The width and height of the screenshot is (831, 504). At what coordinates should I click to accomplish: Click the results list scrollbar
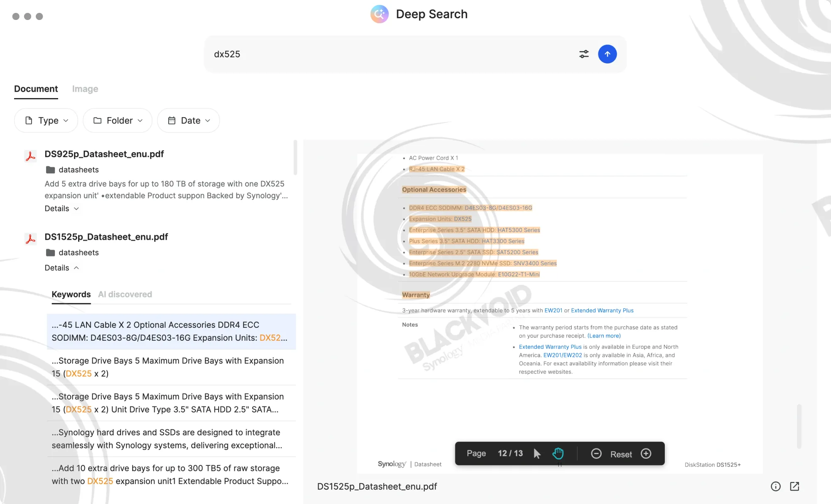click(x=295, y=157)
